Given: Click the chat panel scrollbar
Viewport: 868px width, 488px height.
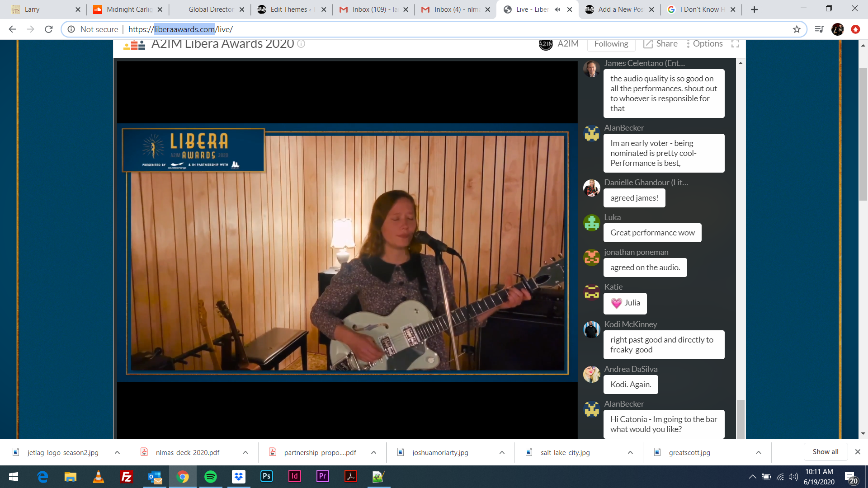Looking at the screenshot, I should pyautogui.click(x=741, y=418).
